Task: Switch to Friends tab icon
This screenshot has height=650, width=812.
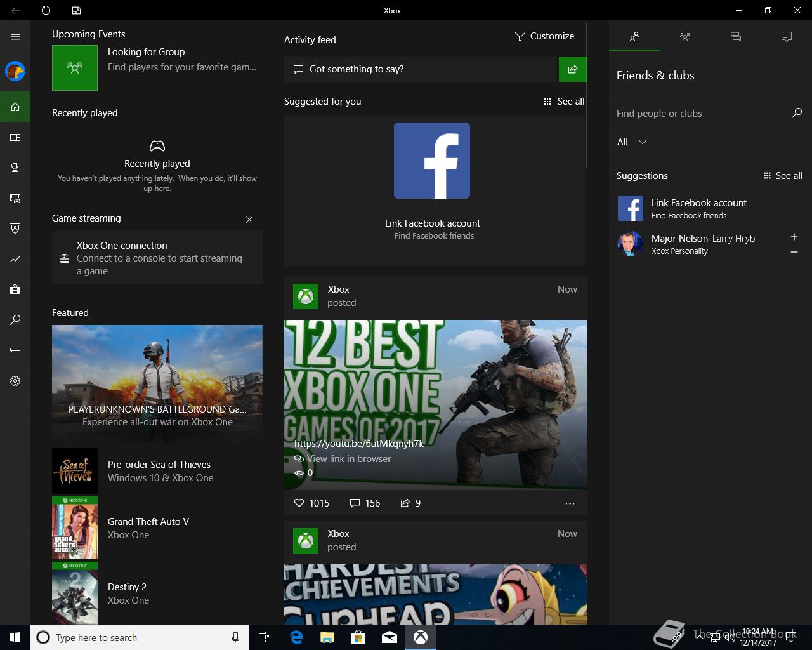Action: pyautogui.click(x=634, y=37)
